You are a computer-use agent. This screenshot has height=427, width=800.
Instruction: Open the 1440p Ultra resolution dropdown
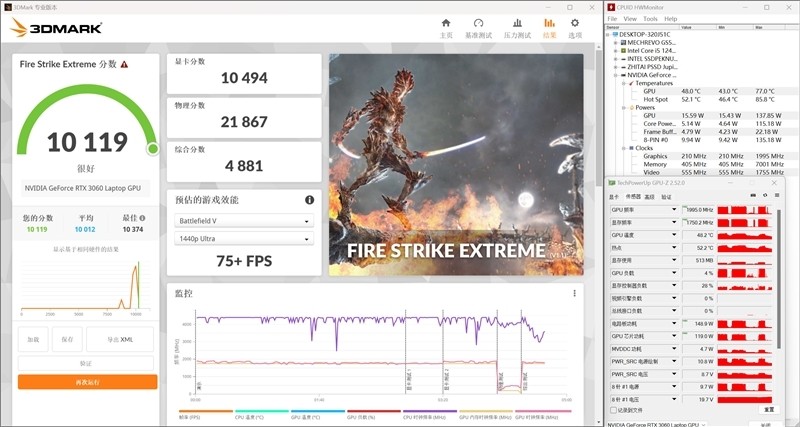pyautogui.click(x=245, y=238)
